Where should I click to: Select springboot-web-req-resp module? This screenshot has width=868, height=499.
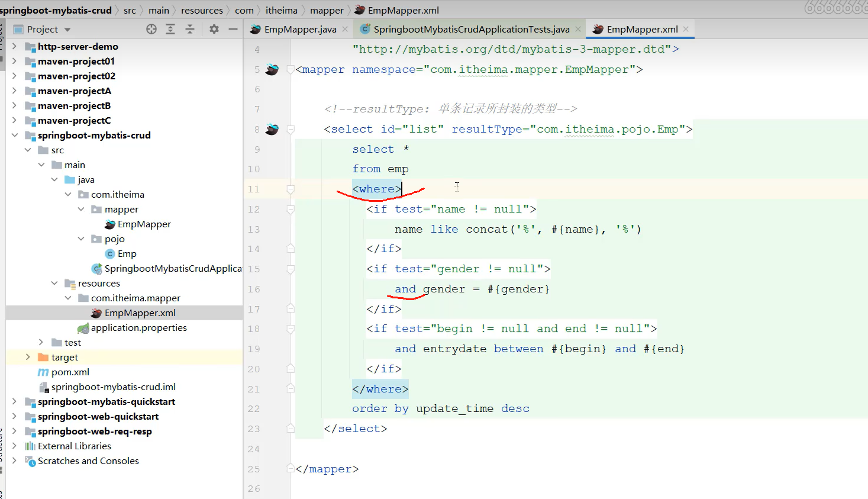click(95, 431)
